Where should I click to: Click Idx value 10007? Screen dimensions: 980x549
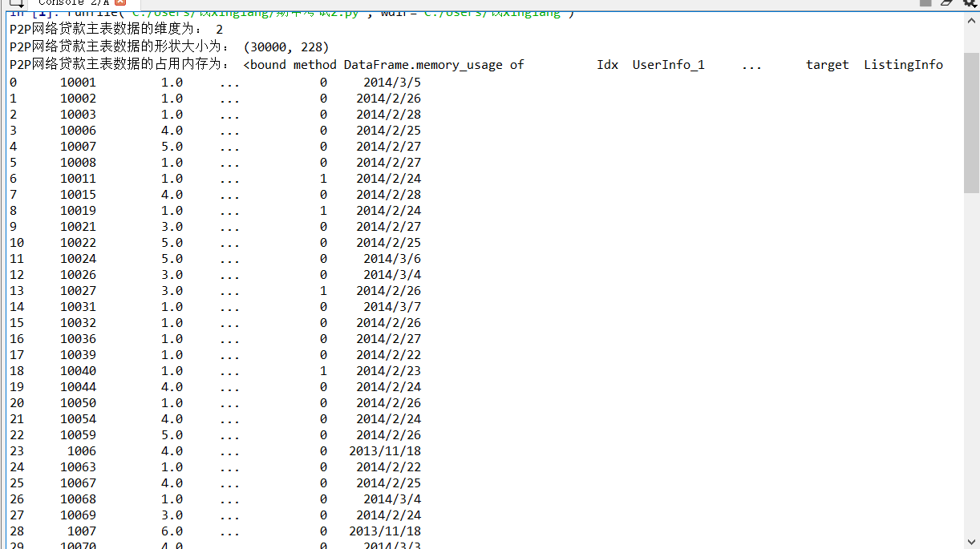tap(78, 146)
